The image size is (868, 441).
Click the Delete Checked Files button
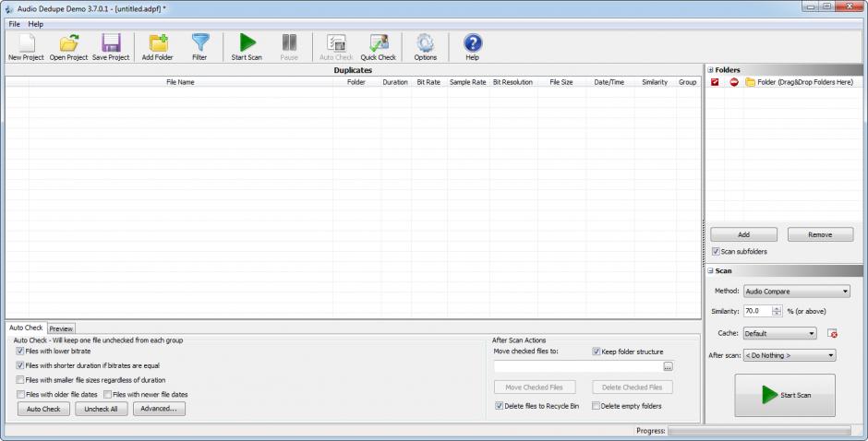pos(633,387)
